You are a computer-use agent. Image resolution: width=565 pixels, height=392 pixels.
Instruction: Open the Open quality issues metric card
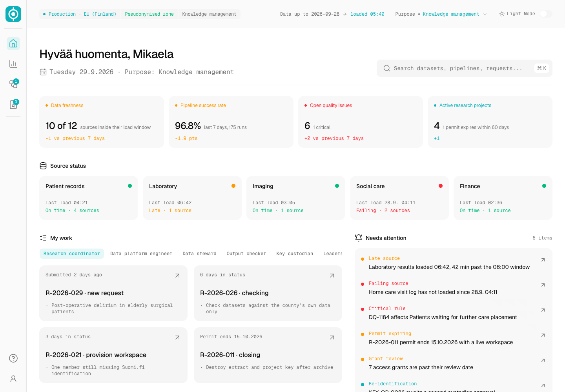pyautogui.click(x=361, y=122)
